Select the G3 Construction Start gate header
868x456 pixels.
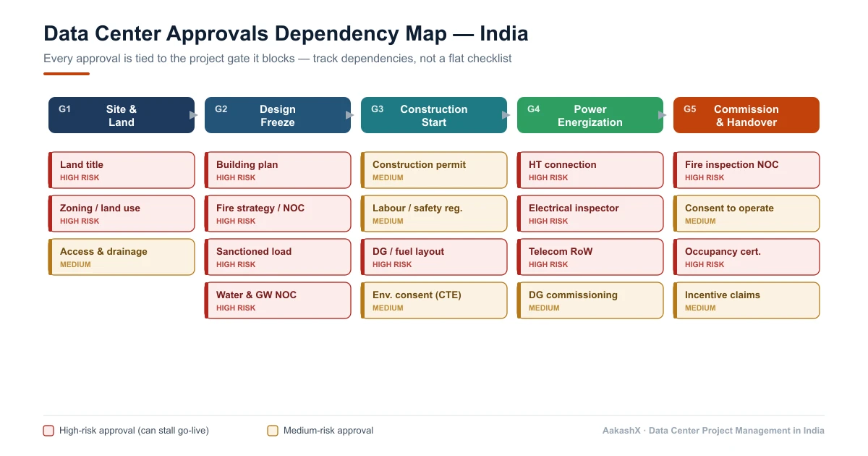tap(434, 115)
